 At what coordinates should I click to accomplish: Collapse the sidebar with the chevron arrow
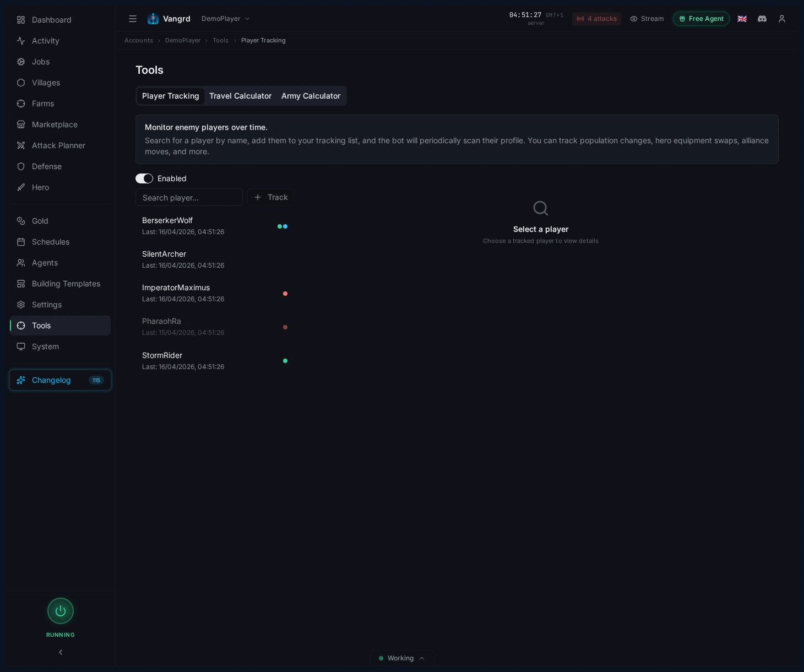coord(61,652)
